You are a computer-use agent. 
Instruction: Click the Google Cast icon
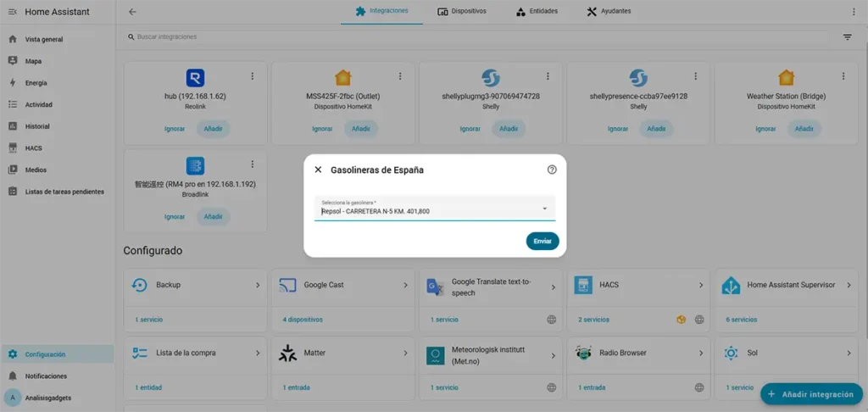click(288, 285)
